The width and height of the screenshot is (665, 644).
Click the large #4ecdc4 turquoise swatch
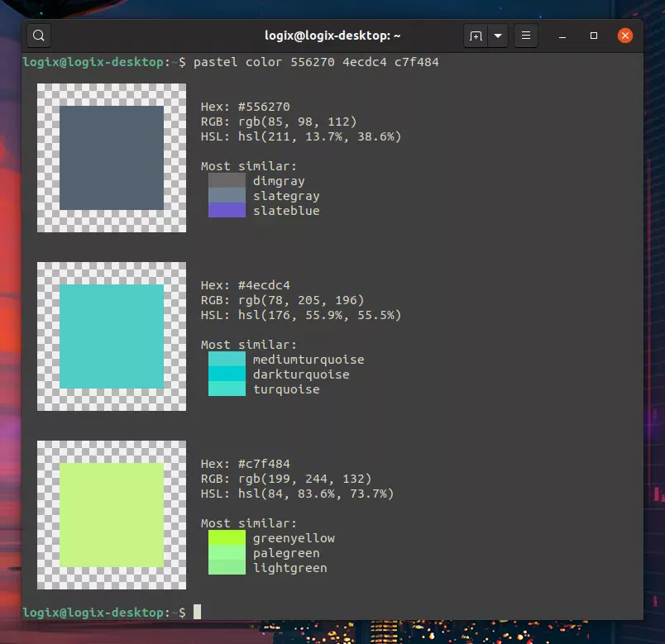[111, 334]
